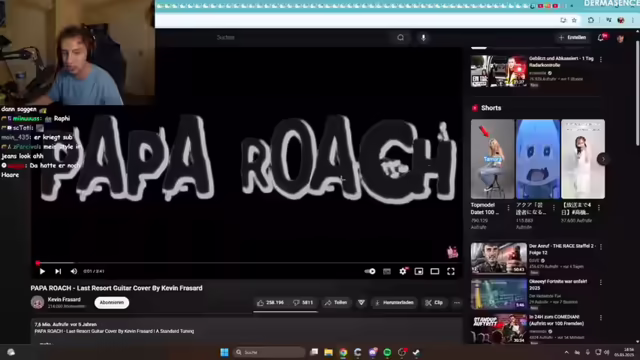The height and width of the screenshot is (360, 640).
Task: Open the blue anime character short
Action: pyautogui.click(x=538, y=159)
